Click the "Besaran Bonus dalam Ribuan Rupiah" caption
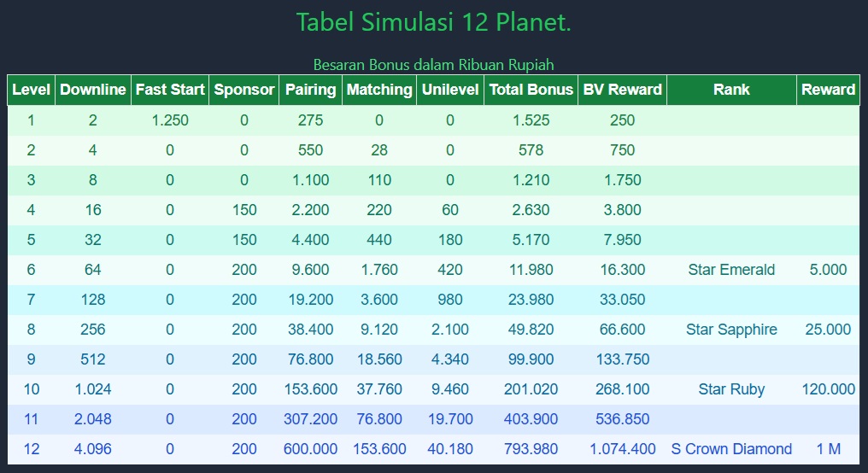This screenshot has height=473, width=868. pos(433,65)
